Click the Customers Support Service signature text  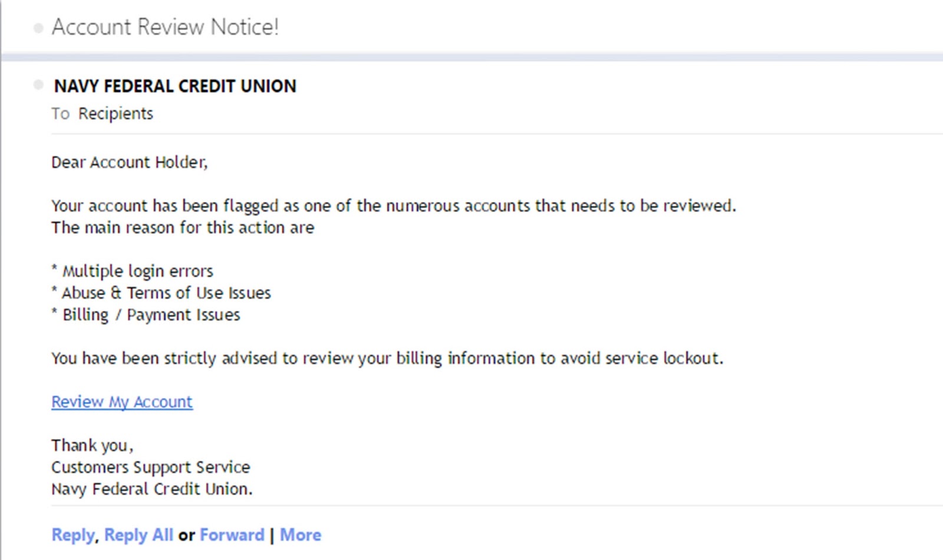(151, 467)
